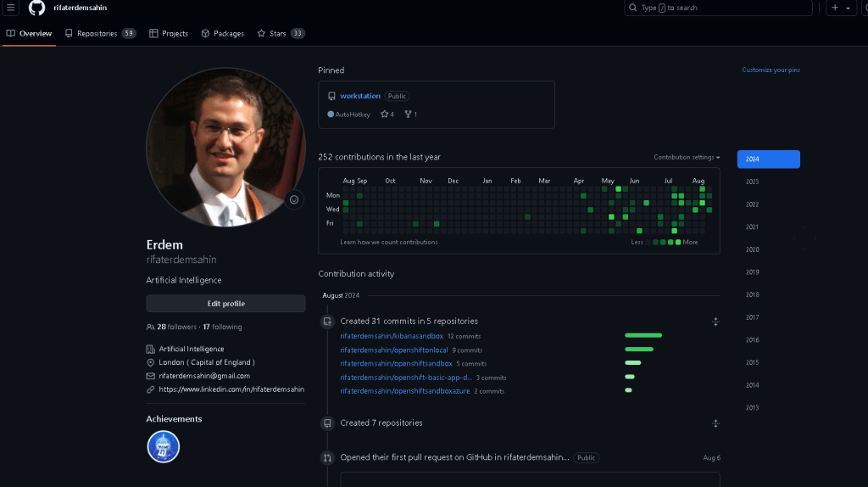The image size is (868, 487).
Task: Click Learn how we count contributions
Action: [x=388, y=242]
